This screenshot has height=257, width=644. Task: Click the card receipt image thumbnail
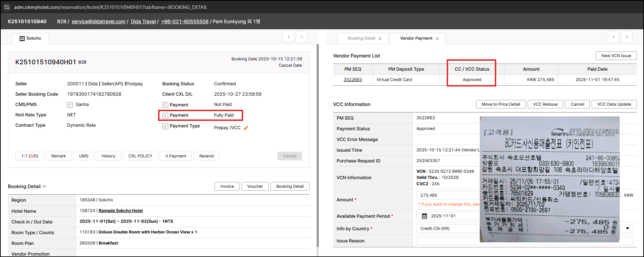click(549, 179)
